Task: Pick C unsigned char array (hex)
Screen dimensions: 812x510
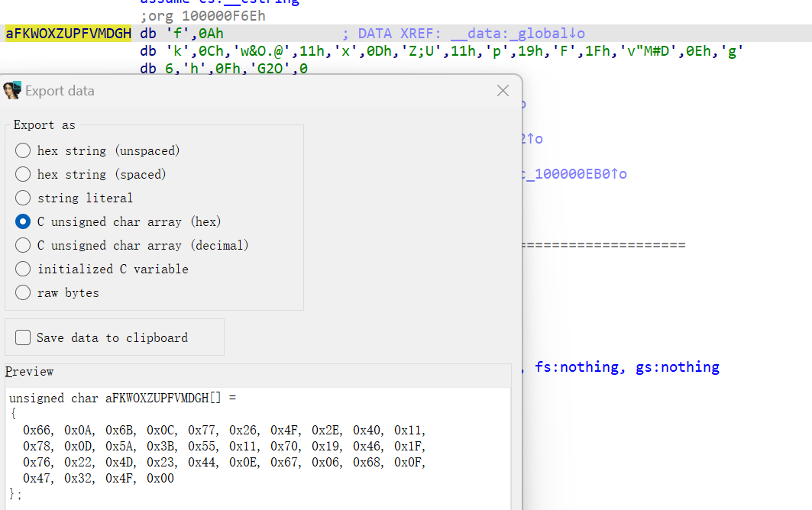Action: point(24,221)
